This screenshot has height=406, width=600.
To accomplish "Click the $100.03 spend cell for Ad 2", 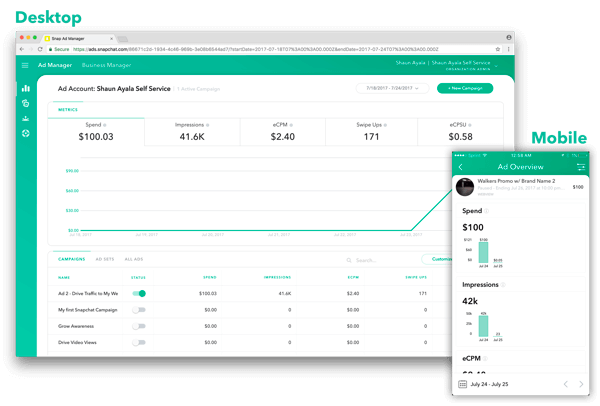I will [208, 293].
